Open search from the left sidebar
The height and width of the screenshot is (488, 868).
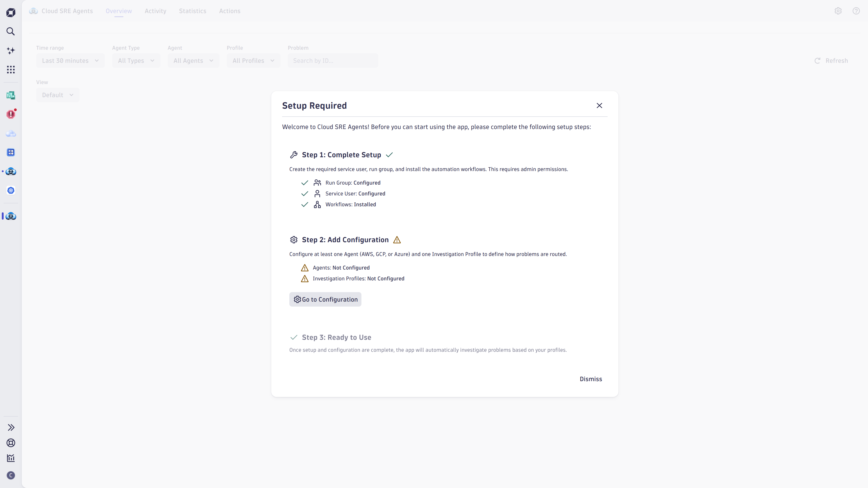tap(11, 31)
